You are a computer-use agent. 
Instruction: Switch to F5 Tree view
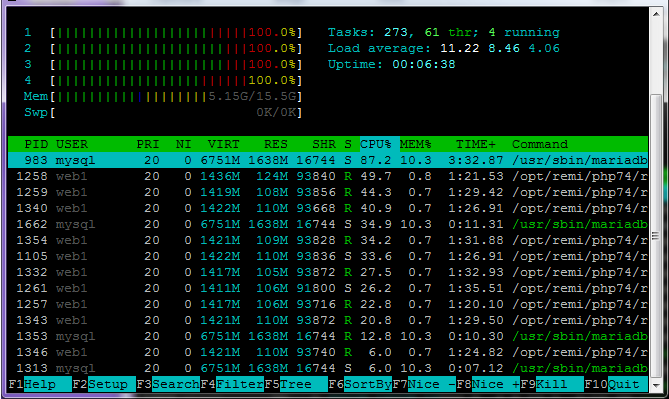pos(296,384)
